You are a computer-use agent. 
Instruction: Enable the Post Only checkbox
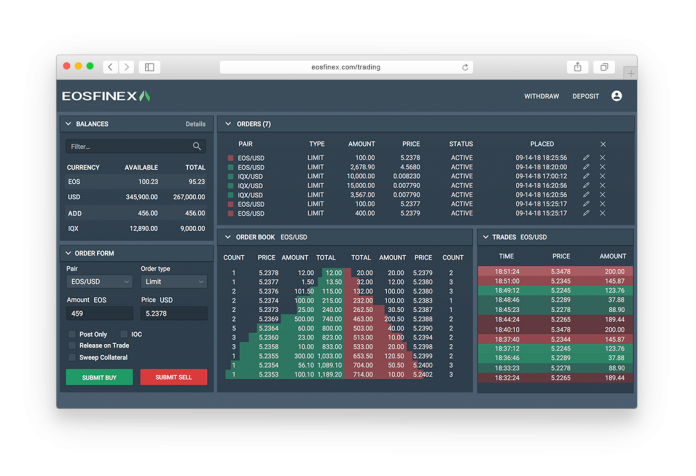click(72, 334)
